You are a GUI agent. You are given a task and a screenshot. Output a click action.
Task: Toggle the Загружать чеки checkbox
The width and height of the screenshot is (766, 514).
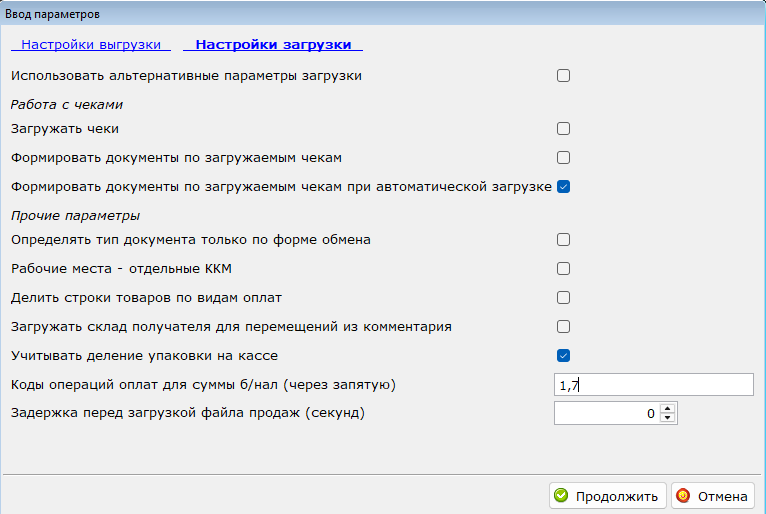(x=563, y=128)
